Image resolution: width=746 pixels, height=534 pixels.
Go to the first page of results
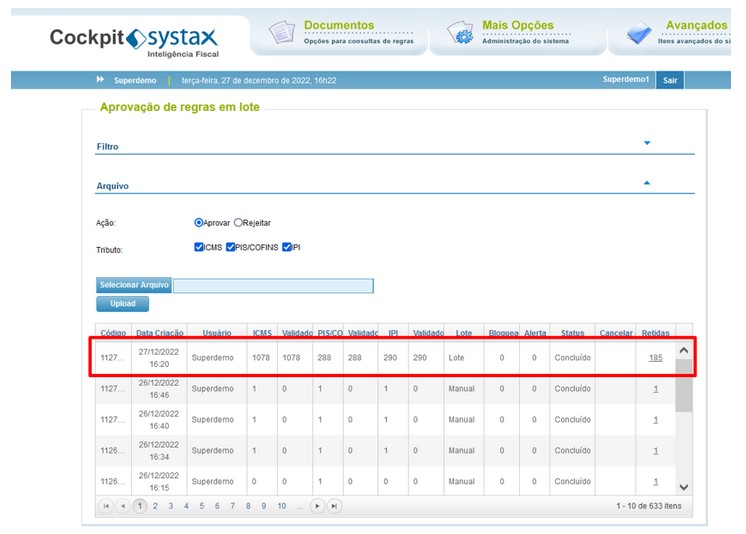pos(106,506)
